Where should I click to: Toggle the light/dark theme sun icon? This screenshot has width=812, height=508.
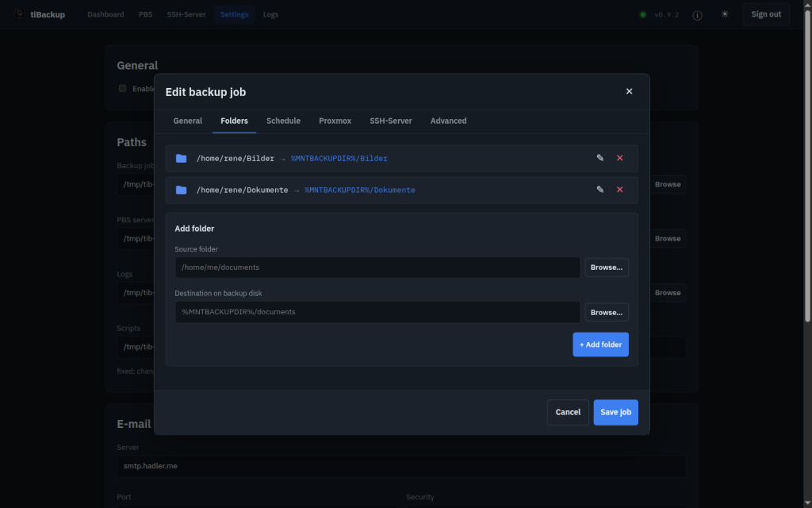click(x=725, y=14)
